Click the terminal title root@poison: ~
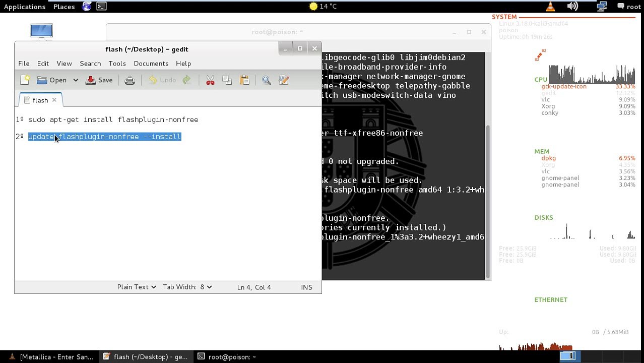Image resolution: width=644 pixels, height=363 pixels. click(277, 32)
